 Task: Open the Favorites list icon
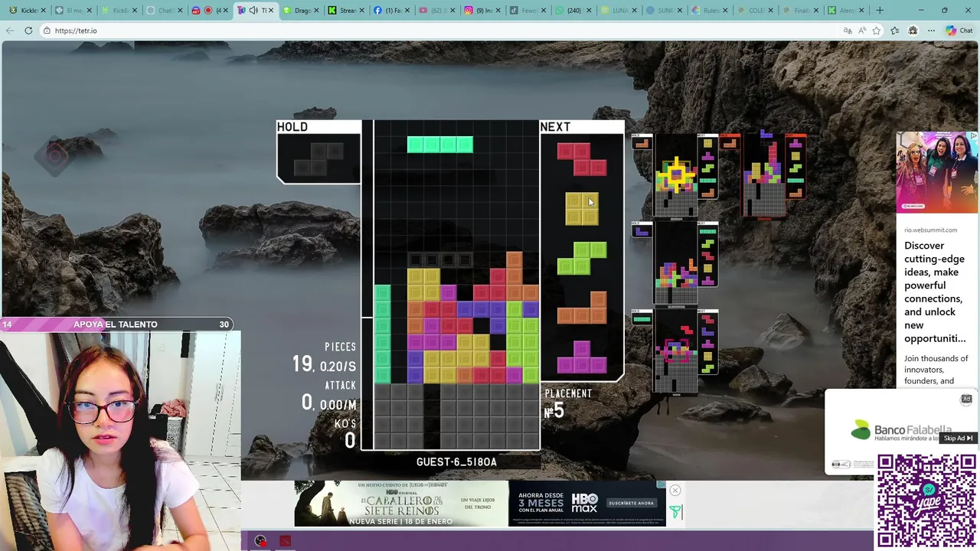[894, 31]
